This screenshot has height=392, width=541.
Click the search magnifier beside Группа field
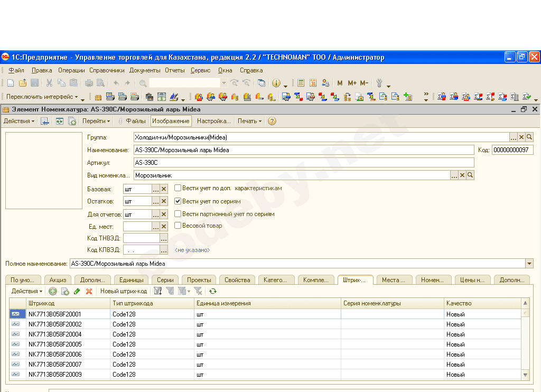click(x=529, y=137)
